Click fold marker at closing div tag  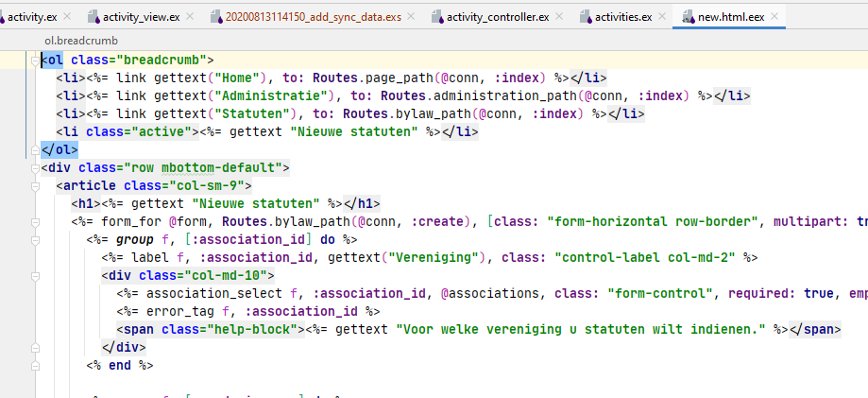(x=36, y=348)
